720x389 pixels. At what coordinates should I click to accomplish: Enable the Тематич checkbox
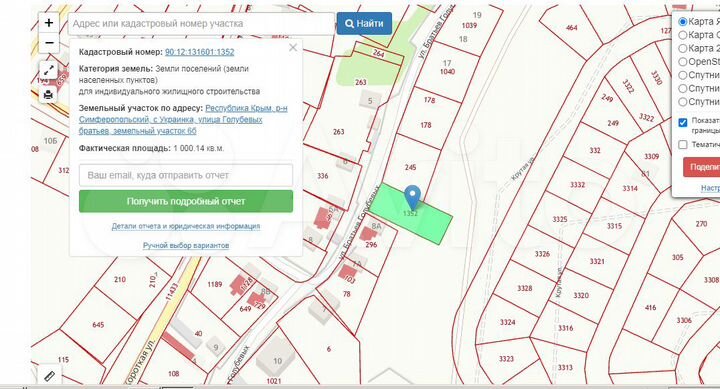683,145
